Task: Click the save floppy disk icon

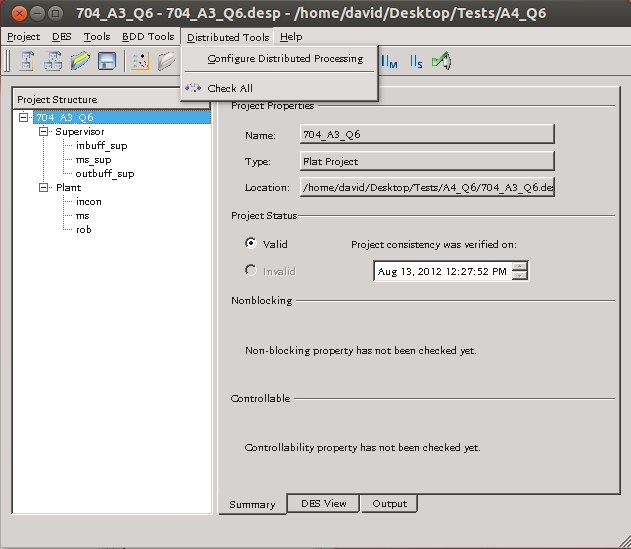Action: click(106, 62)
